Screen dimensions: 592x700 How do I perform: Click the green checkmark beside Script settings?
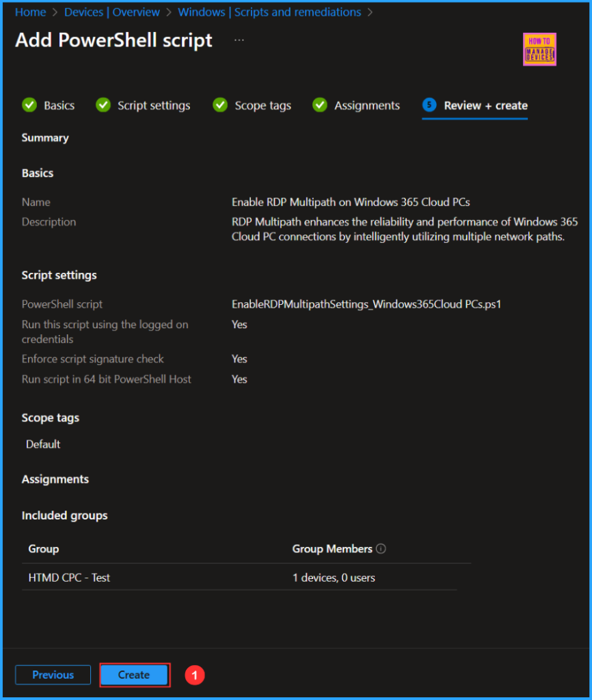point(103,105)
